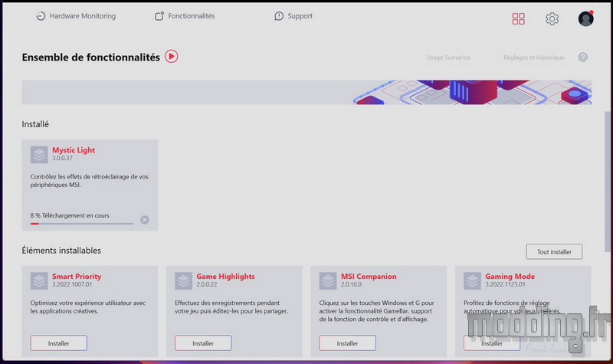Install Smart Priority
The width and height of the screenshot is (613, 364).
click(x=59, y=343)
